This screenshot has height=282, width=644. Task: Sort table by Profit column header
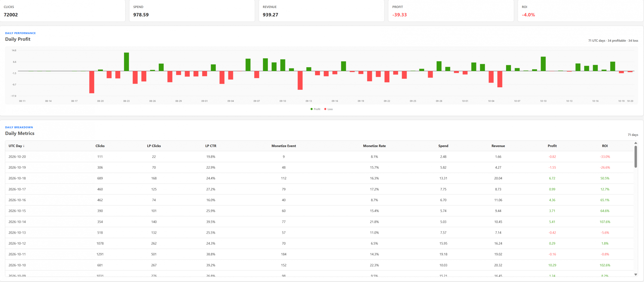(552, 146)
